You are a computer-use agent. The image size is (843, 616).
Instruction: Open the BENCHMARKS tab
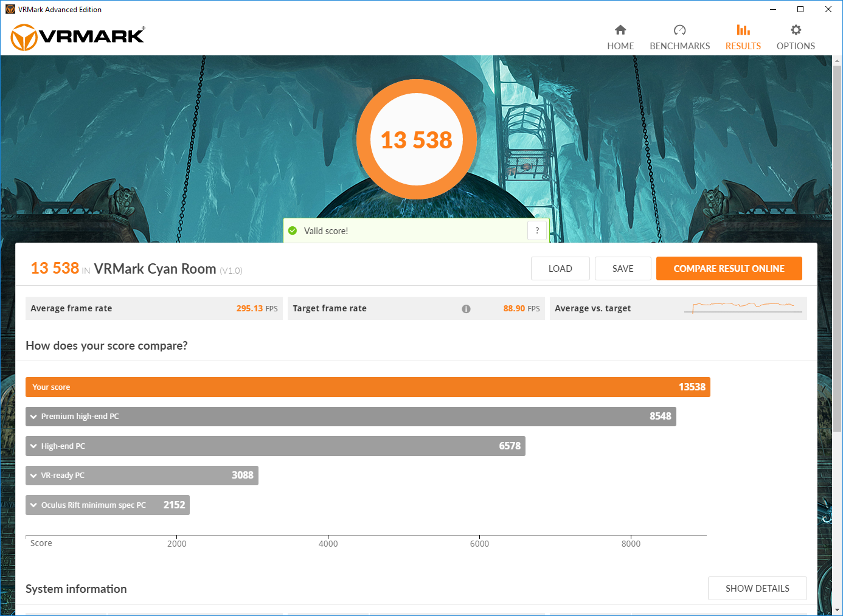click(679, 38)
